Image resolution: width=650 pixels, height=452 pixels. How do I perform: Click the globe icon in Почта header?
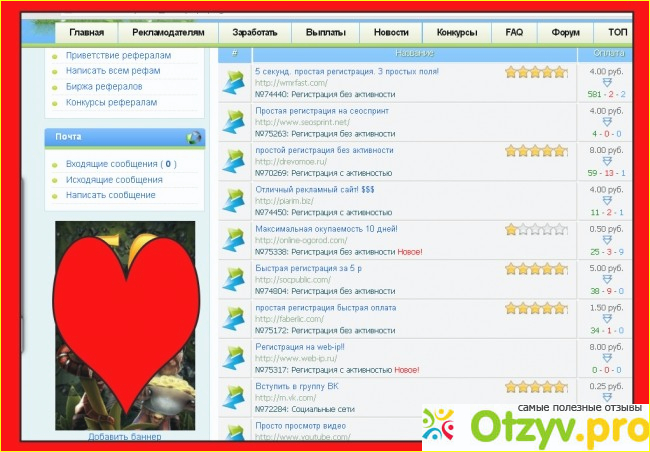pos(193,138)
